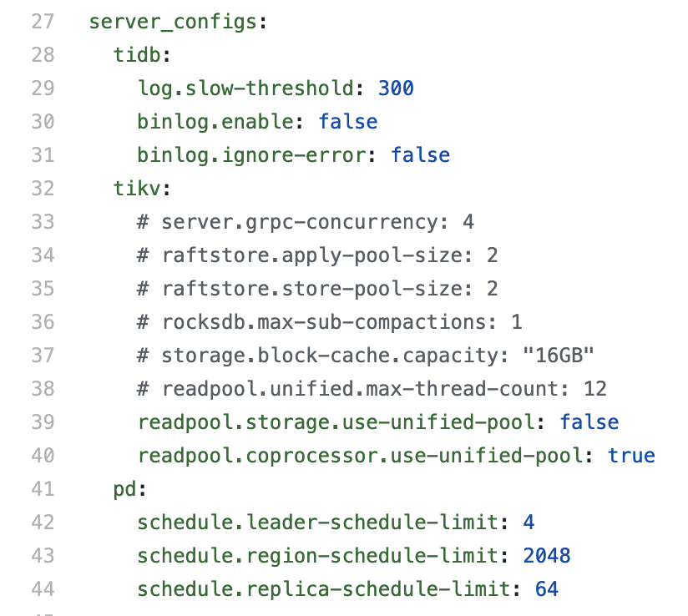Click the storage.block-cache.capacity comment

pyautogui.click(x=366, y=356)
